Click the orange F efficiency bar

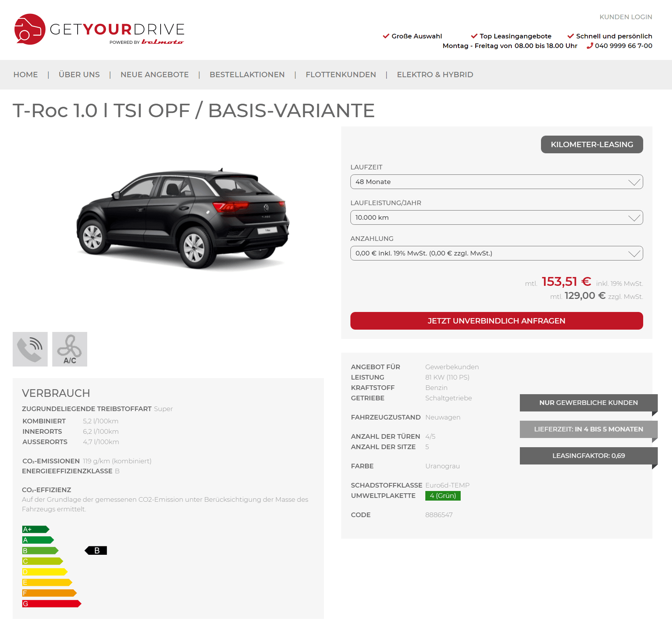tap(50, 593)
